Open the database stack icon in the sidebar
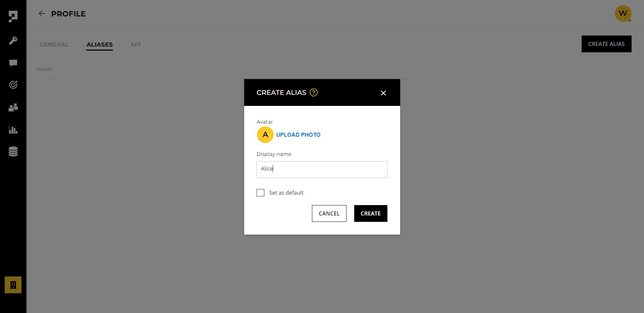The width and height of the screenshot is (644, 313). (13, 151)
